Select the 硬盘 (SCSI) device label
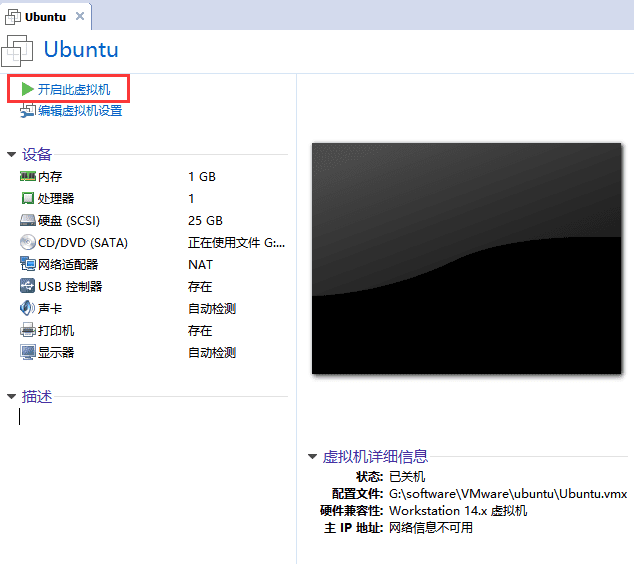The width and height of the screenshot is (634, 564). [x=69, y=221]
